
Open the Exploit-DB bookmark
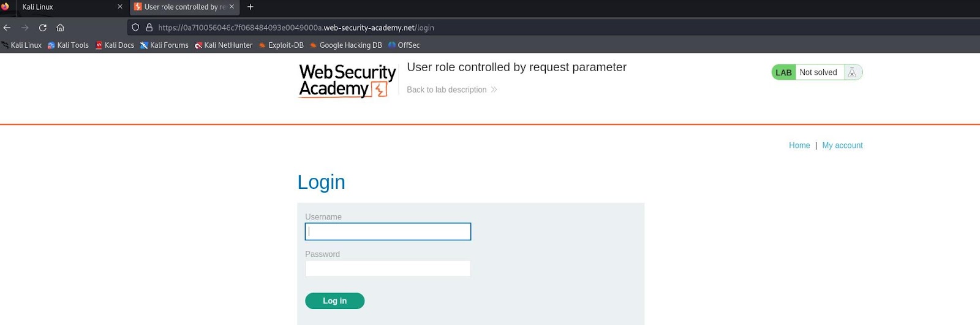pyautogui.click(x=281, y=45)
